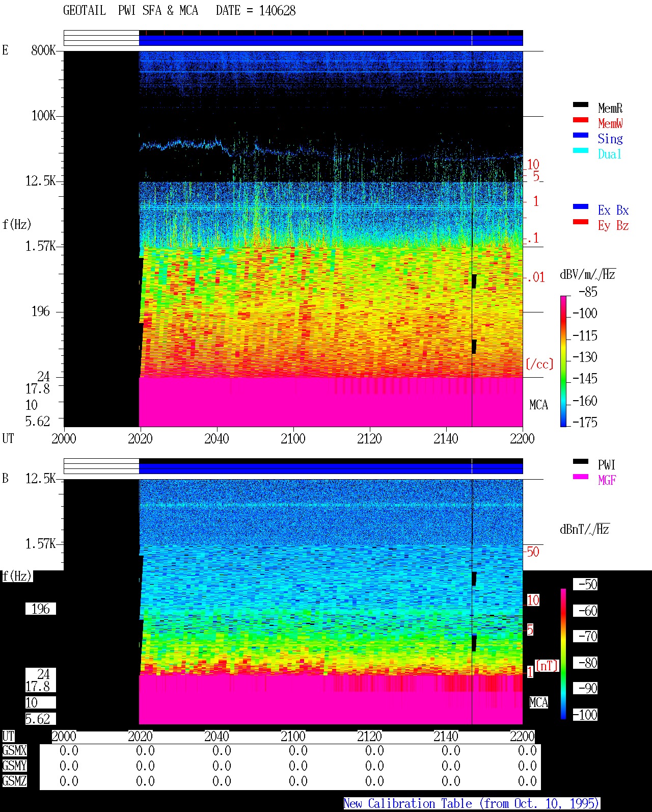
Task: Click the dBV/m electric field color bar
Action: [x=563, y=361]
